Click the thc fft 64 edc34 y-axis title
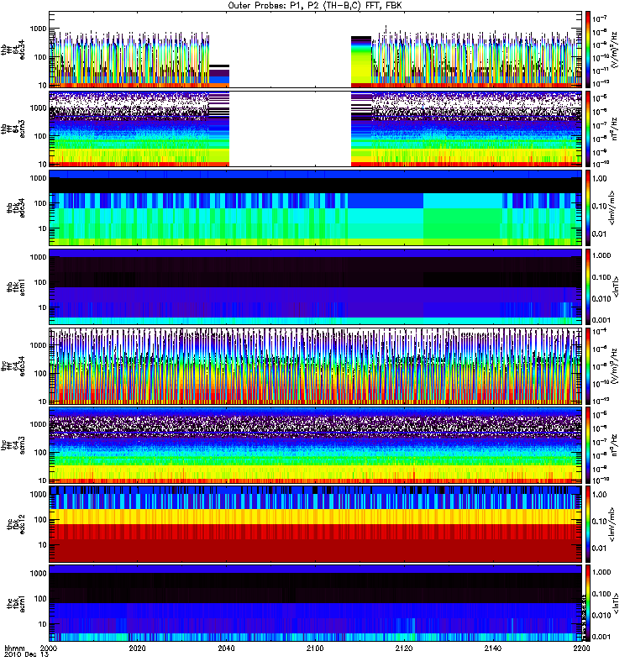The height and width of the screenshot is (672, 630). click(13, 366)
